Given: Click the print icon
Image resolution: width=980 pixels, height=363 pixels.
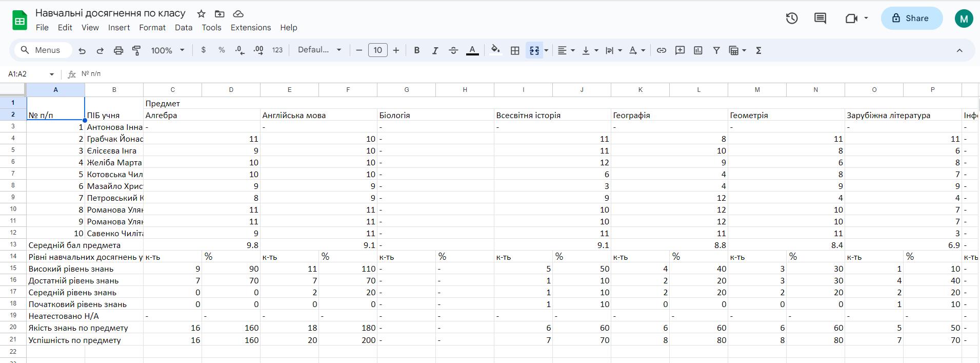Looking at the screenshot, I should (x=118, y=50).
